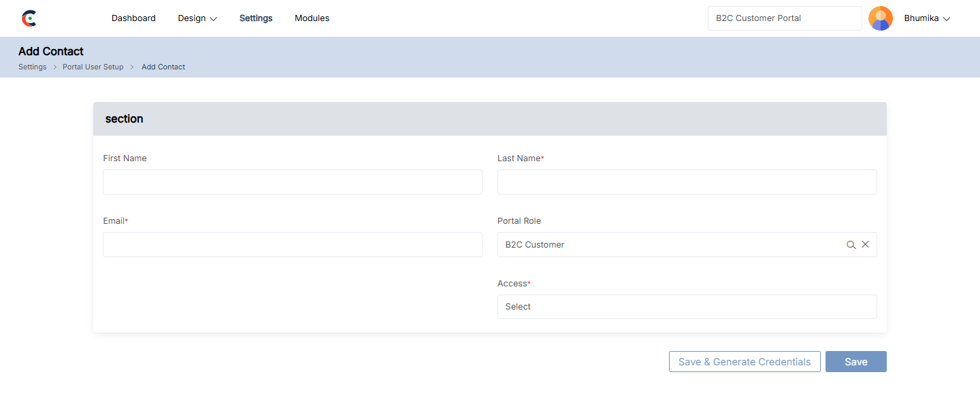980x400 pixels.
Task: Focus the Last Name input field
Action: click(687, 182)
